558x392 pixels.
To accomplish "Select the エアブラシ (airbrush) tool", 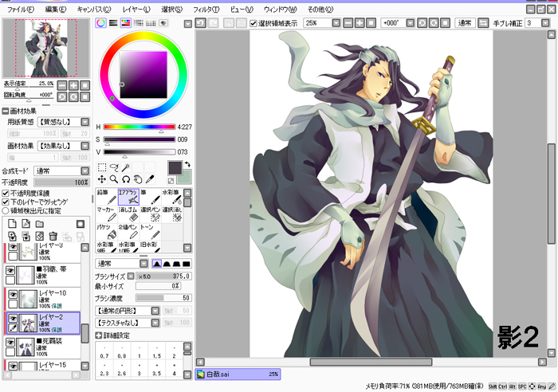I will [x=128, y=196].
